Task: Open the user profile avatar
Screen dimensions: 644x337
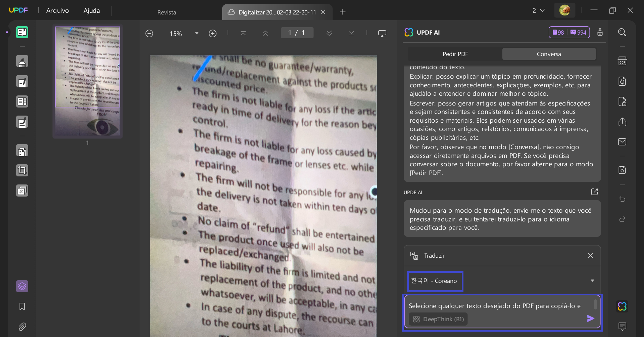Action: pyautogui.click(x=565, y=10)
